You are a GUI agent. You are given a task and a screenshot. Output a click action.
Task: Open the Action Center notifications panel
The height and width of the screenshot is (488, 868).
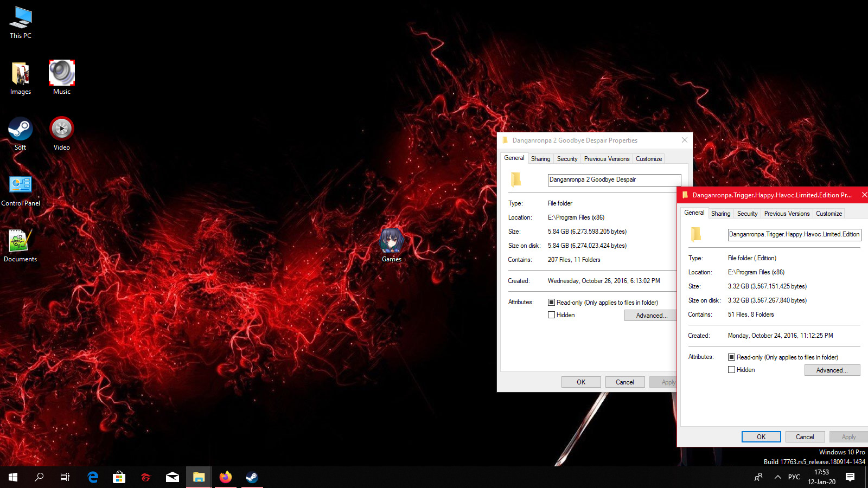click(850, 477)
